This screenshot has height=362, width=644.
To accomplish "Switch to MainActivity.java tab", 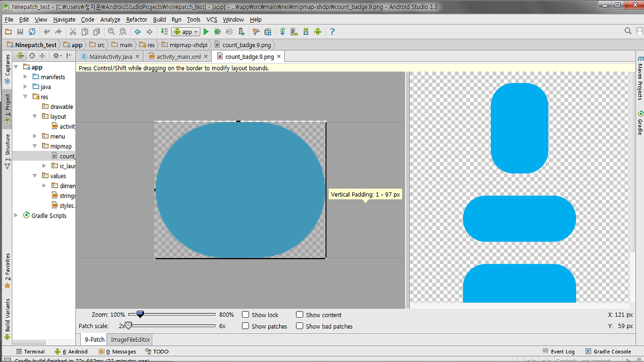I will click(x=111, y=56).
